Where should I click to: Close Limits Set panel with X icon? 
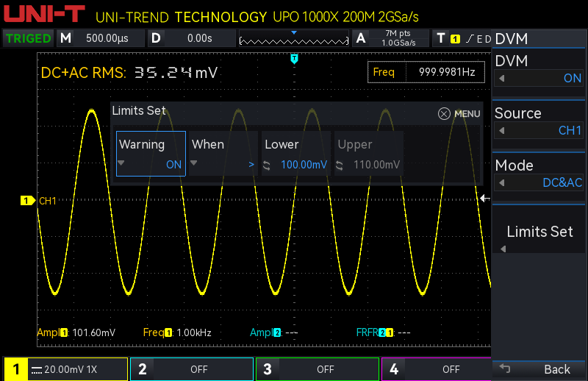444,114
